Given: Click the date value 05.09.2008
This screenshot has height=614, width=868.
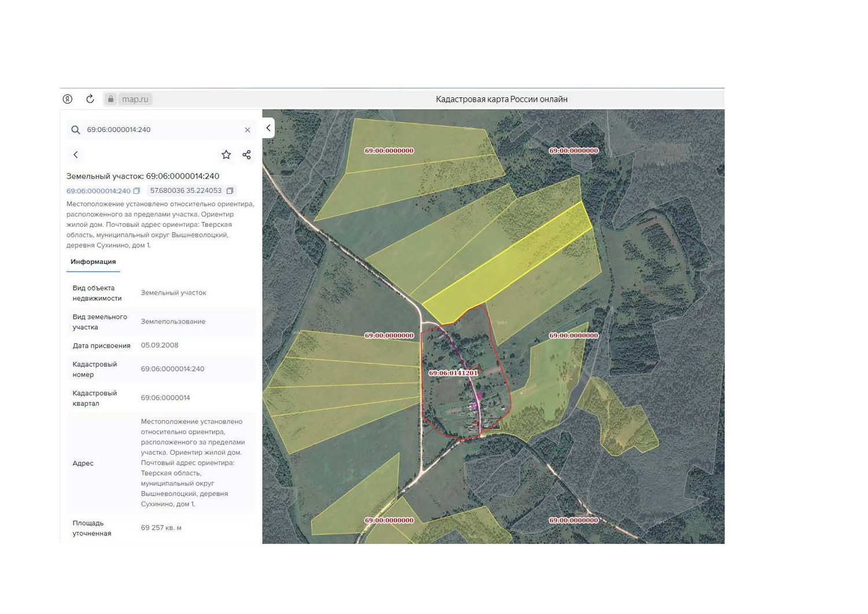Looking at the screenshot, I should (160, 345).
